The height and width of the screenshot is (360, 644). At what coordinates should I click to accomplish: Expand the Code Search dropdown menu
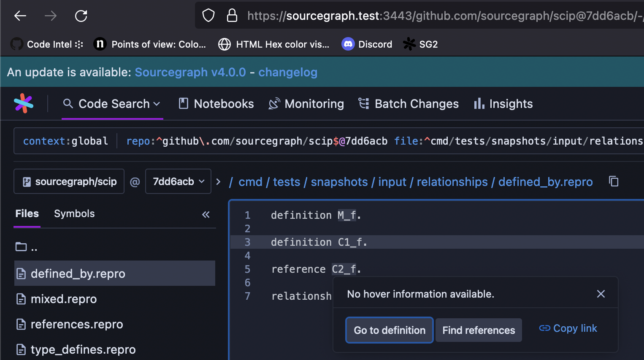pos(112,104)
